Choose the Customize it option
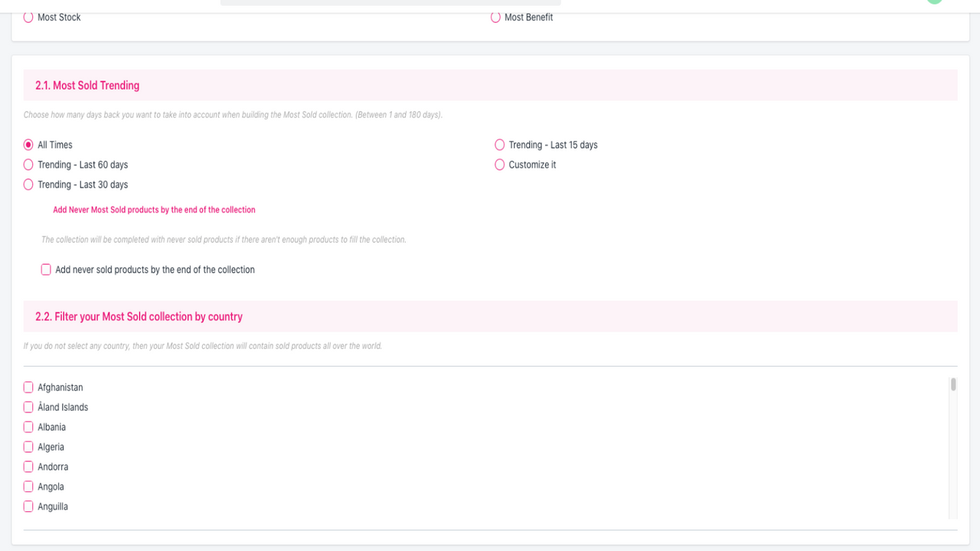Screen dimensions: 980x551 [x=500, y=165]
